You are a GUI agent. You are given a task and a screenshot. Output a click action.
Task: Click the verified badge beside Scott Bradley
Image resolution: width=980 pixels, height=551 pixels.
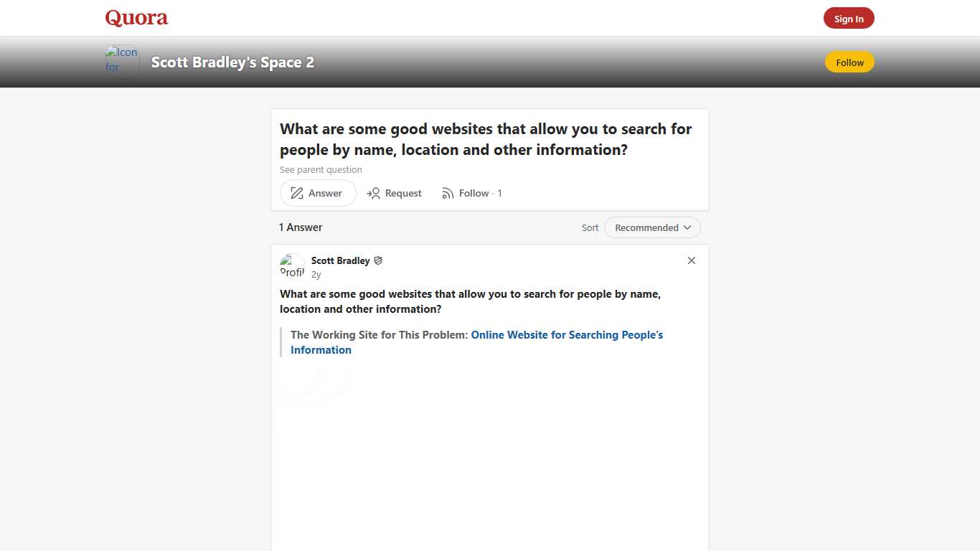pos(378,260)
